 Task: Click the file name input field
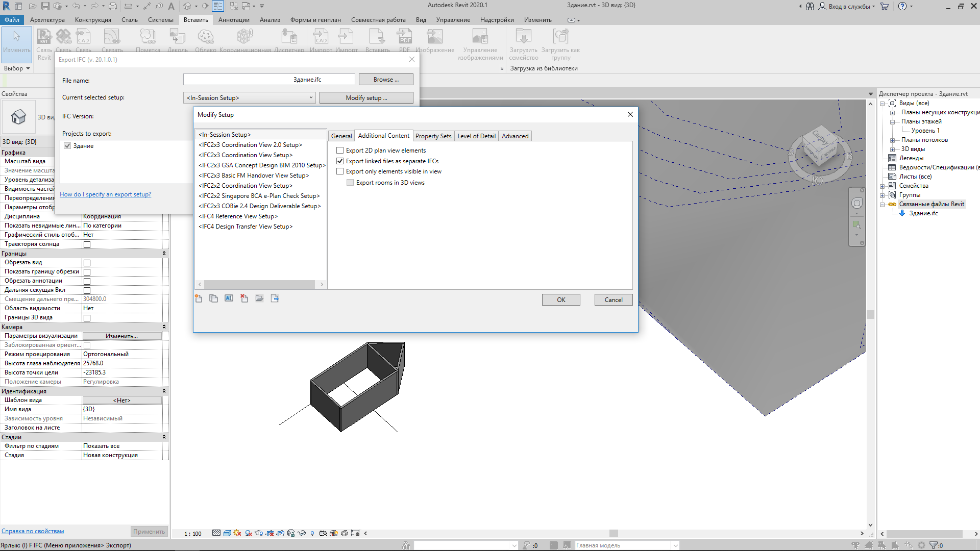point(267,80)
